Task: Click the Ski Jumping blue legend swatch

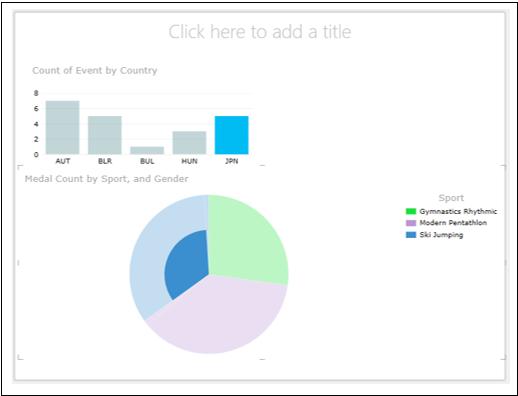Action: [411, 235]
